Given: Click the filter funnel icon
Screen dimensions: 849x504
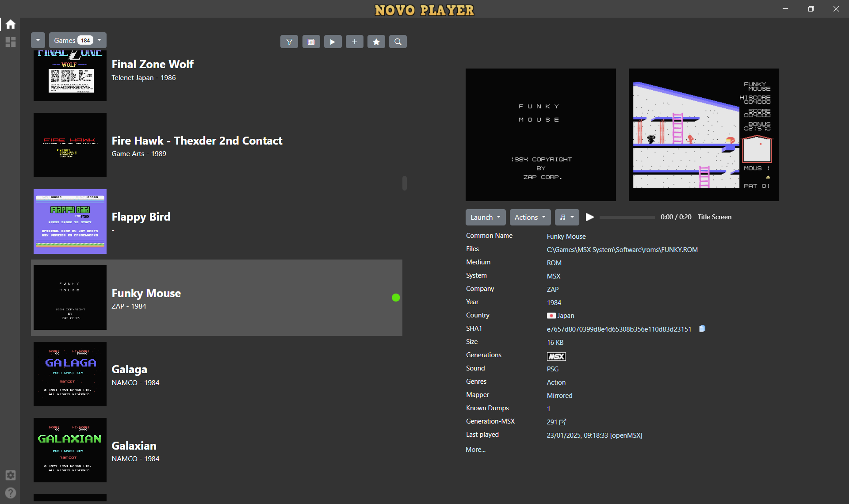Looking at the screenshot, I should (x=289, y=42).
